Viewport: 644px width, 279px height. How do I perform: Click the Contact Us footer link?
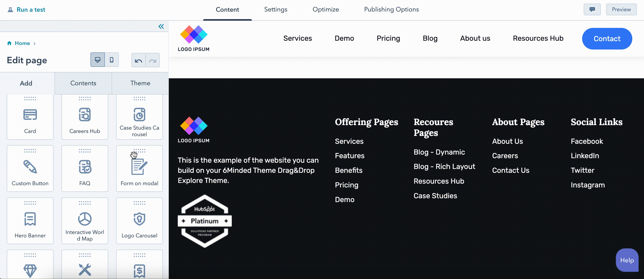tap(511, 170)
